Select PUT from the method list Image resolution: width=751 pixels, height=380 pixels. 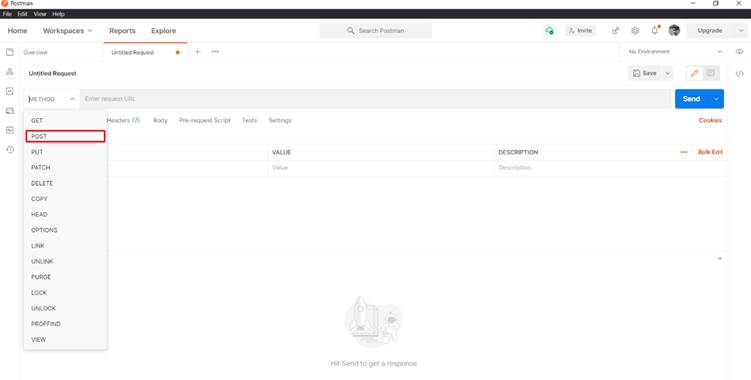[x=65, y=152]
